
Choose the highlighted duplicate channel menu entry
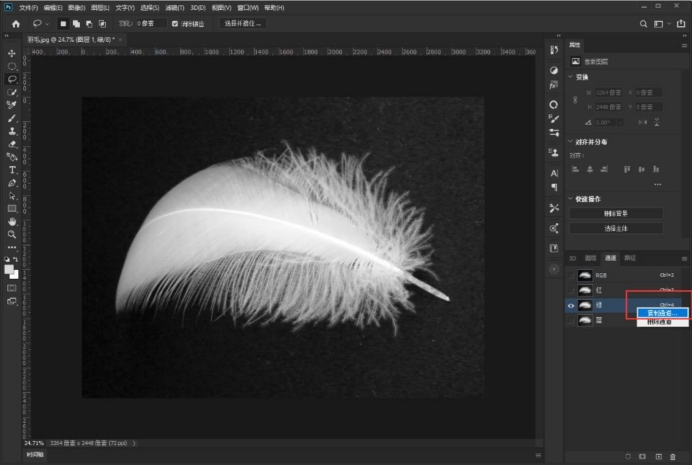tap(662, 313)
